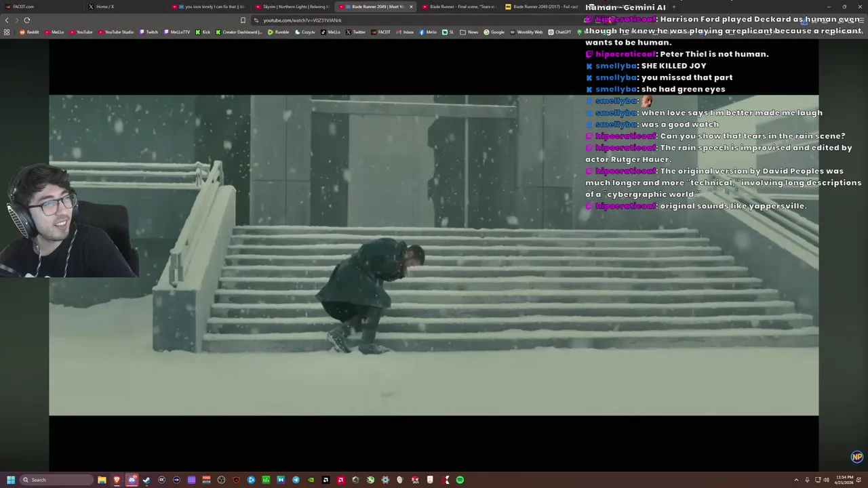This screenshot has width=868, height=488.
Task: Open Discord from the taskbar
Action: tap(132, 480)
